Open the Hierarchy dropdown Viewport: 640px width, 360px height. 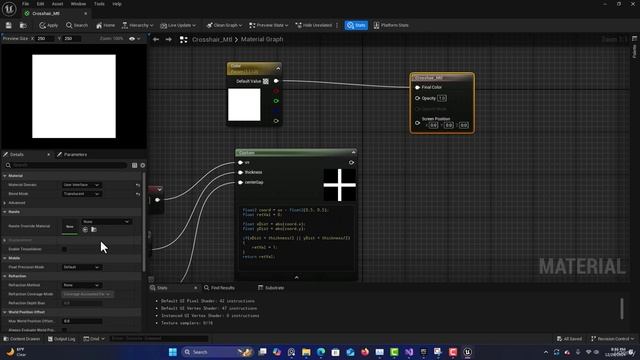[x=138, y=25]
